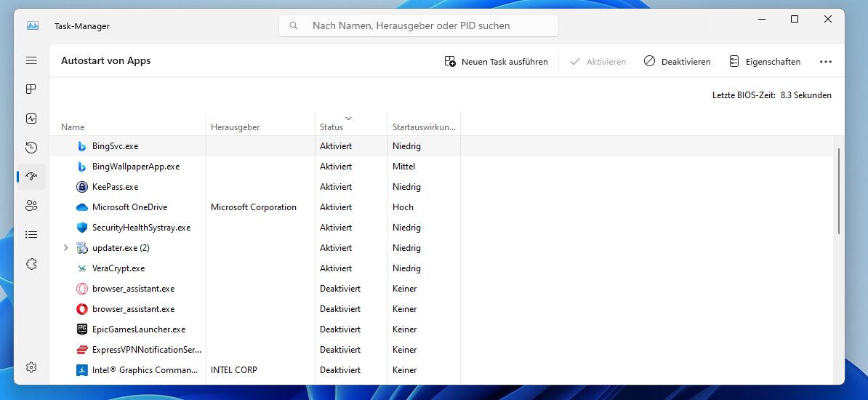
Task: Expand the updater.exe (2) group
Action: [x=65, y=248]
